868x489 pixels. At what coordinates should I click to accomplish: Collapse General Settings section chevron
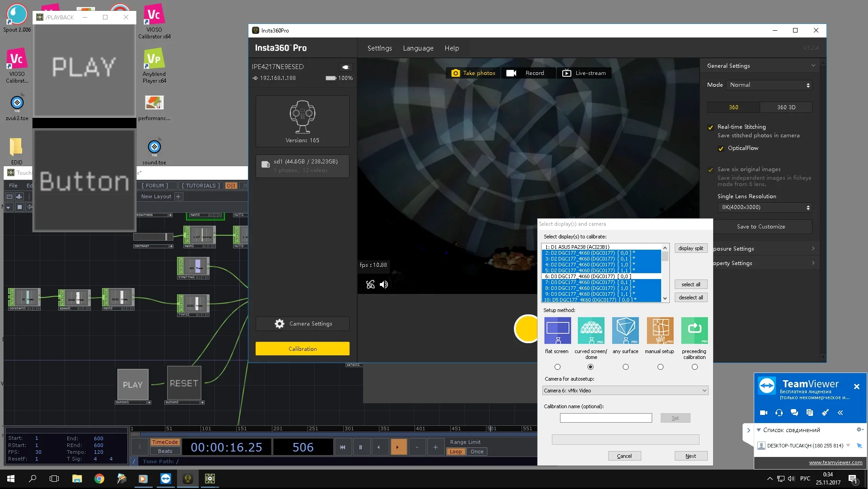813,66
